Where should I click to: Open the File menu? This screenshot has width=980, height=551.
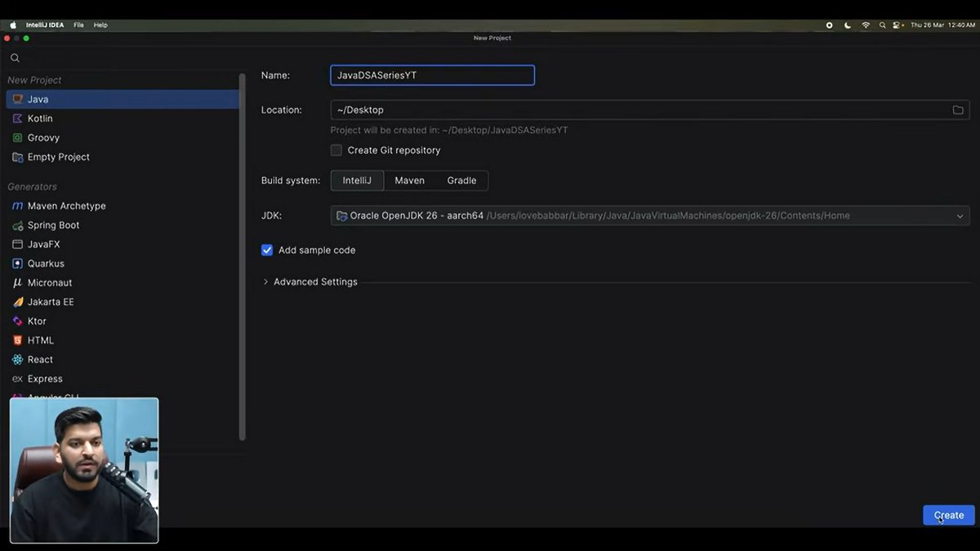tap(78, 25)
